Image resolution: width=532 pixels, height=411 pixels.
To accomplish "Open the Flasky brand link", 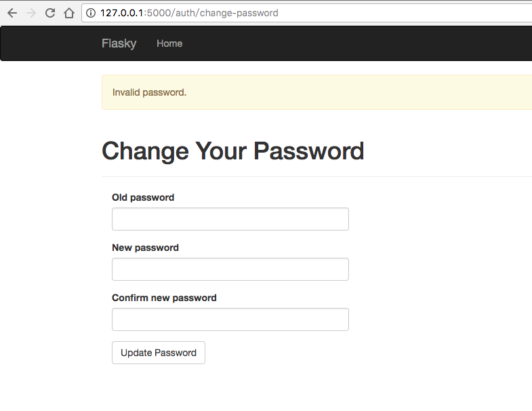I will [x=119, y=43].
